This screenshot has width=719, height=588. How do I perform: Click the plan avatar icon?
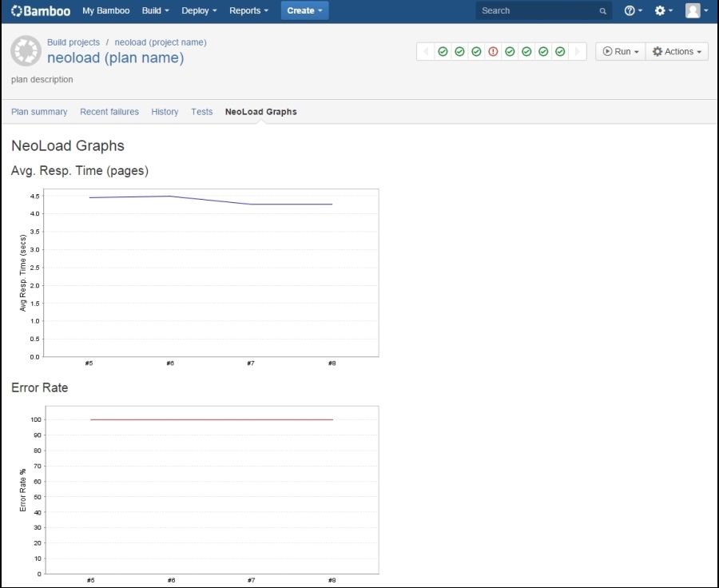26,51
